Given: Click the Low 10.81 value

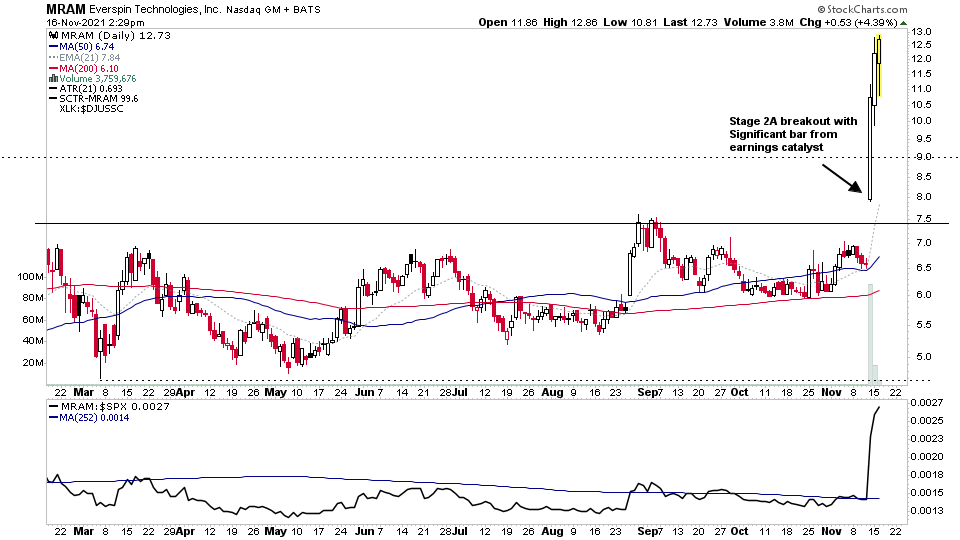Looking at the screenshot, I should click(630, 22).
